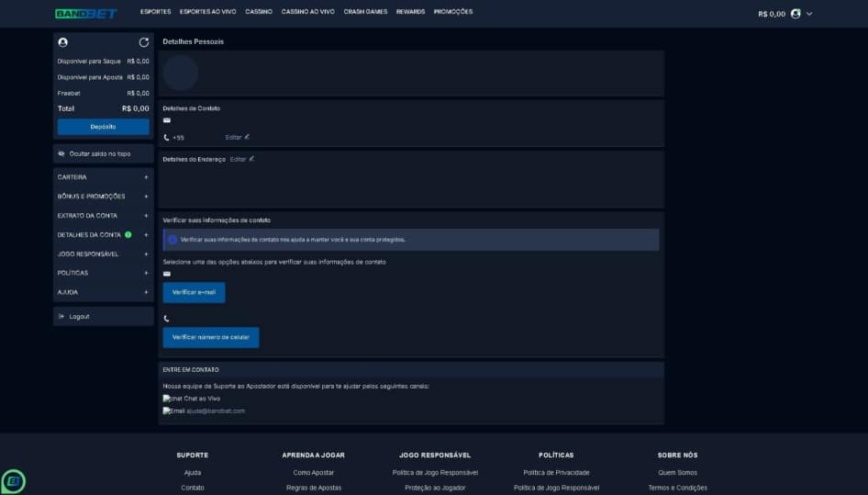Screen dimensions: 868x495
Task: Open the Política de Privacidade footer link
Action: 556,473
